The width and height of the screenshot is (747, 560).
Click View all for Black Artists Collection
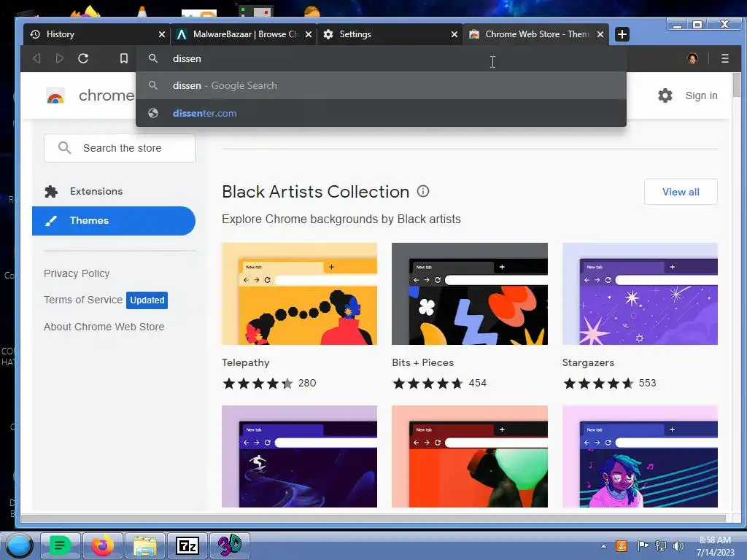coord(681,192)
